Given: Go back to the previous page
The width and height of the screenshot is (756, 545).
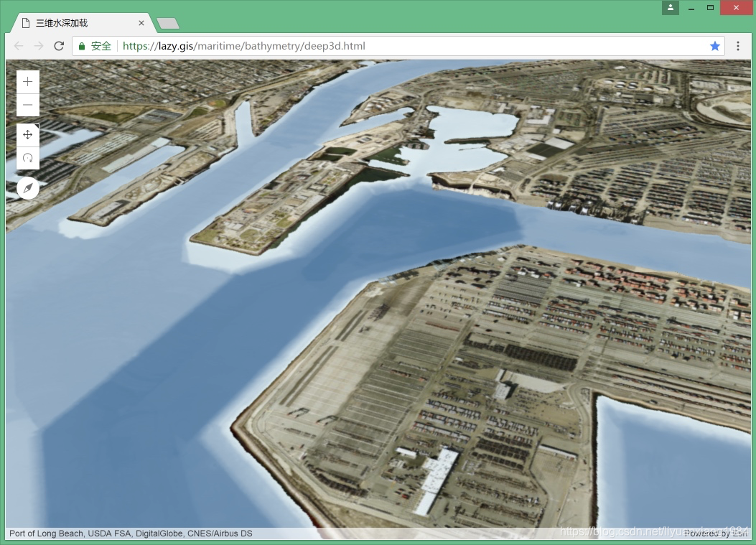Looking at the screenshot, I should pos(19,46).
